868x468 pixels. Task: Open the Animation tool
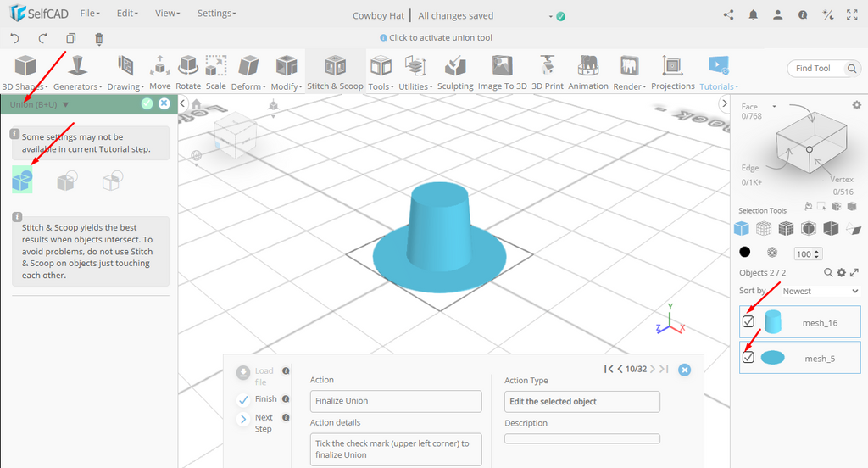[x=588, y=73]
